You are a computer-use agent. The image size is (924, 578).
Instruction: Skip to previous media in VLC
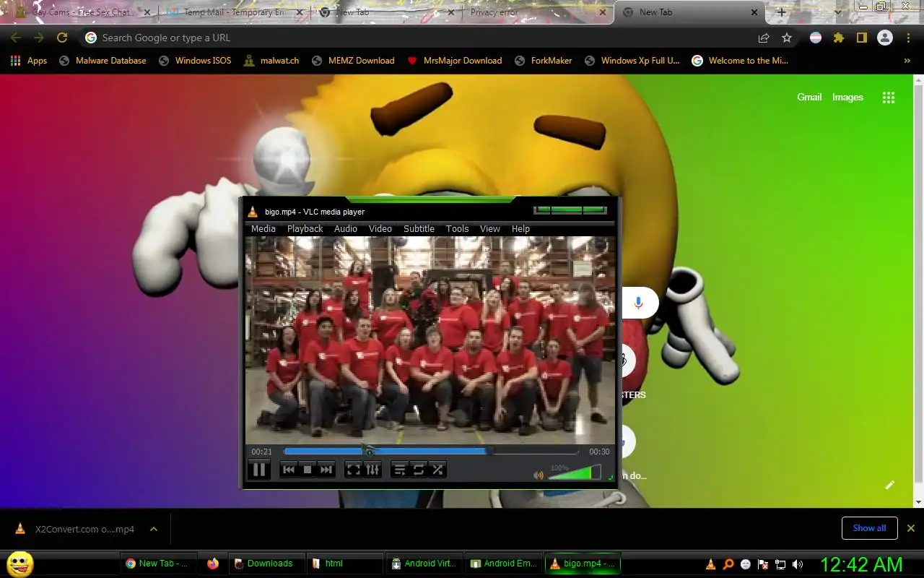click(x=289, y=470)
